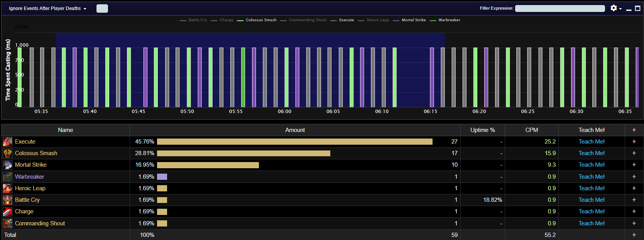The width and height of the screenshot is (644, 240).
Task: Toggle Colossus Smash series in chart legend
Action: point(257,20)
